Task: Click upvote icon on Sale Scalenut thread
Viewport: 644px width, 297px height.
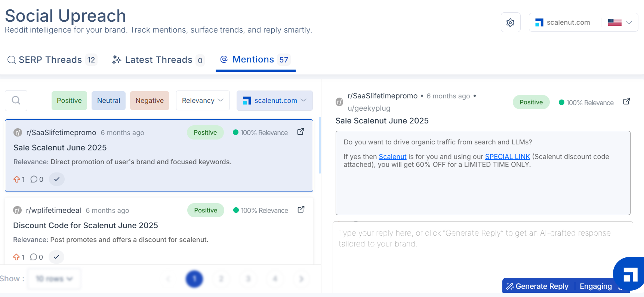Action: point(17,179)
